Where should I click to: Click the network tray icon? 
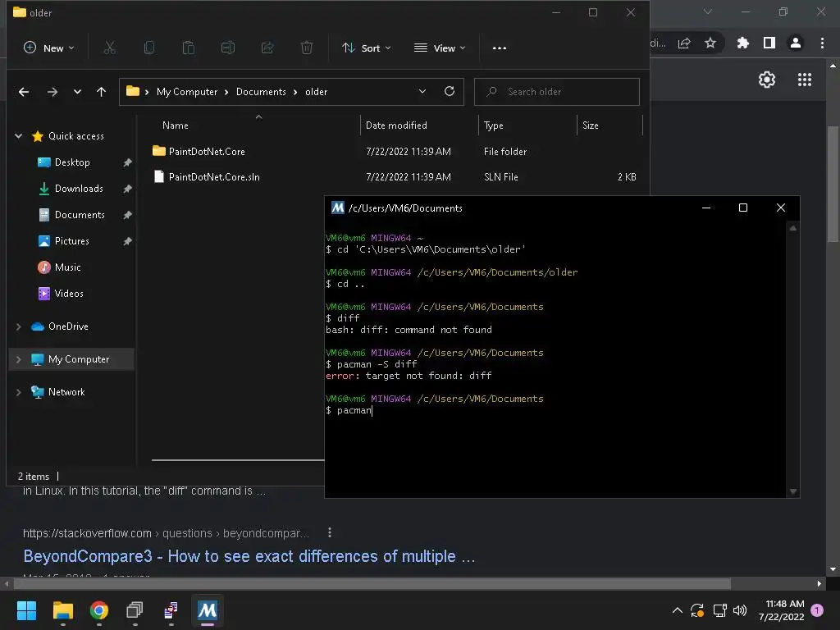[x=719, y=610]
